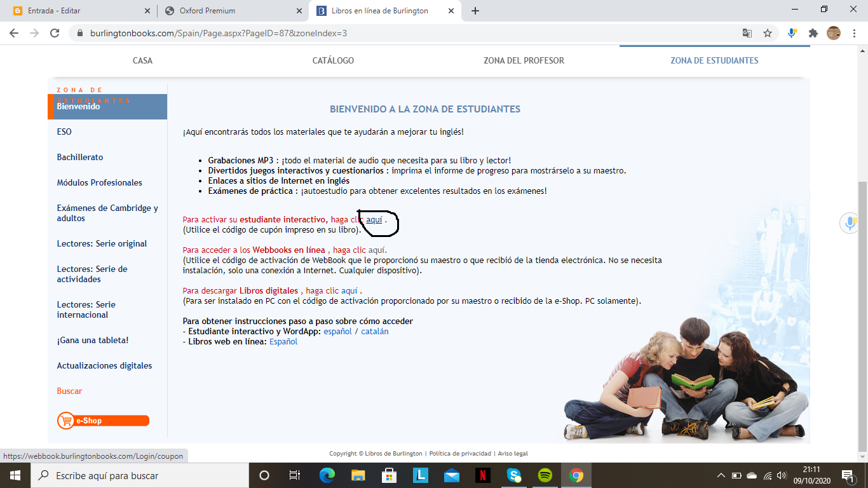Click aquí to activate estudiante interactivo
The height and width of the screenshot is (488, 868).
tap(374, 219)
